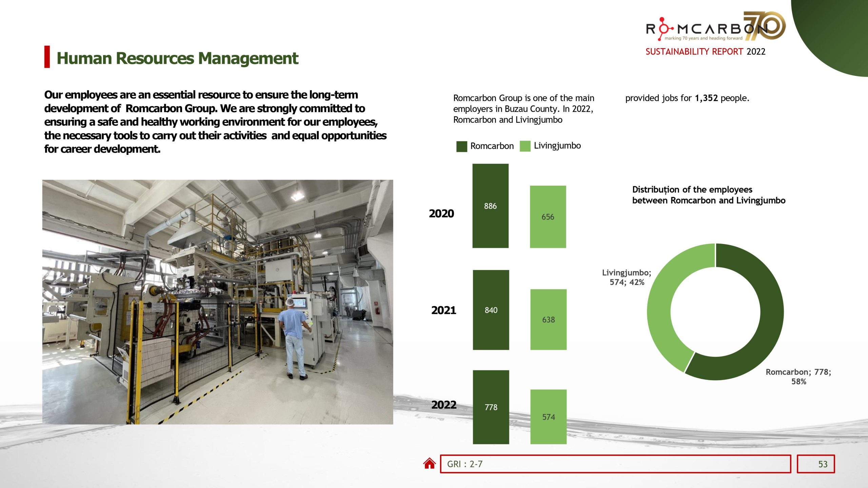Click the dark green Romcarbon legend square
This screenshot has width=868, height=488.
(x=461, y=146)
